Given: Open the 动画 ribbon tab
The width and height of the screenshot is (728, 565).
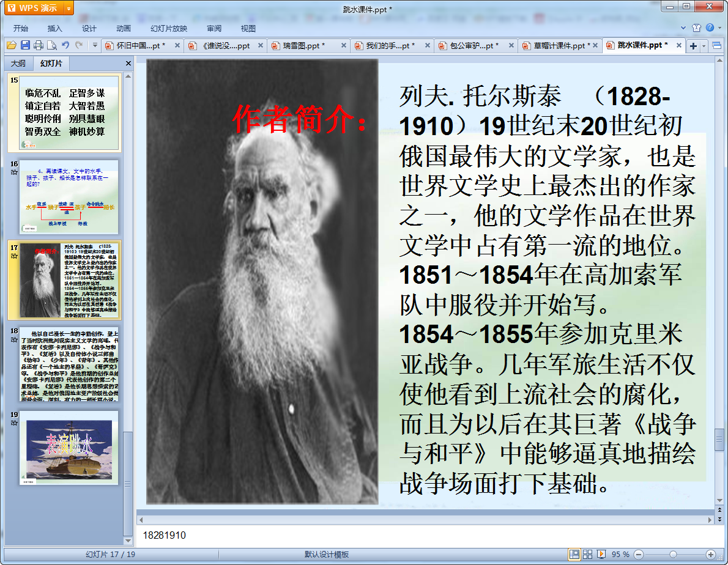Looking at the screenshot, I should (124, 28).
